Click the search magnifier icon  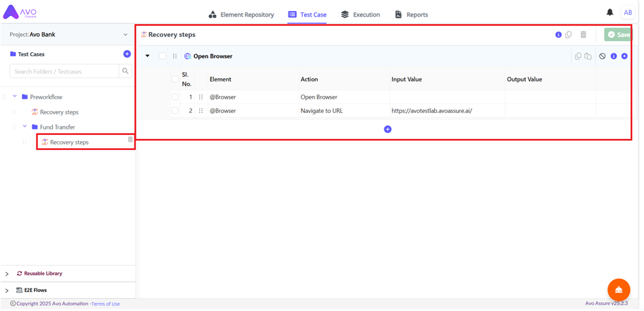click(x=125, y=71)
